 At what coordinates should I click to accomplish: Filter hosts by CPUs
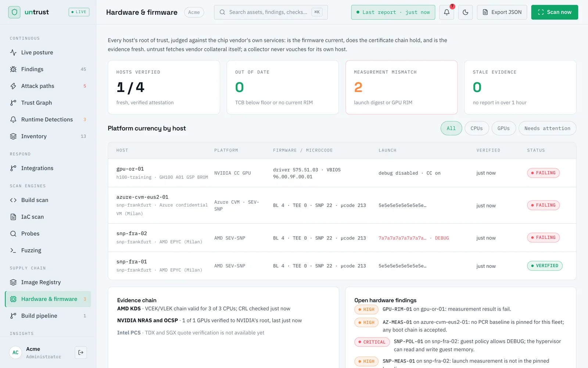(x=477, y=128)
